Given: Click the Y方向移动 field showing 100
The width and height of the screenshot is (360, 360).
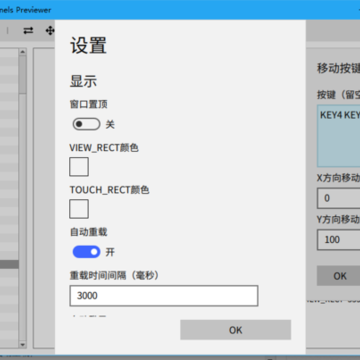Looking at the screenshot, I should [x=339, y=240].
